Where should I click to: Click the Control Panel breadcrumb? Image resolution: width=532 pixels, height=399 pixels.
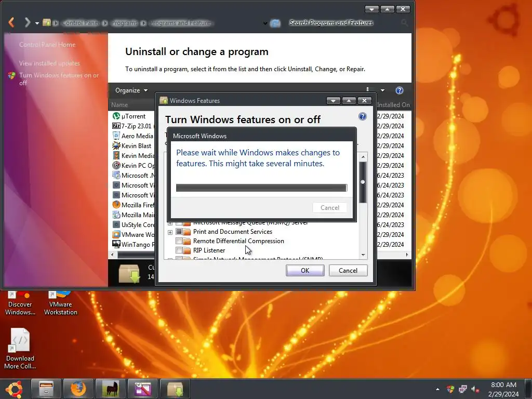[x=81, y=23]
